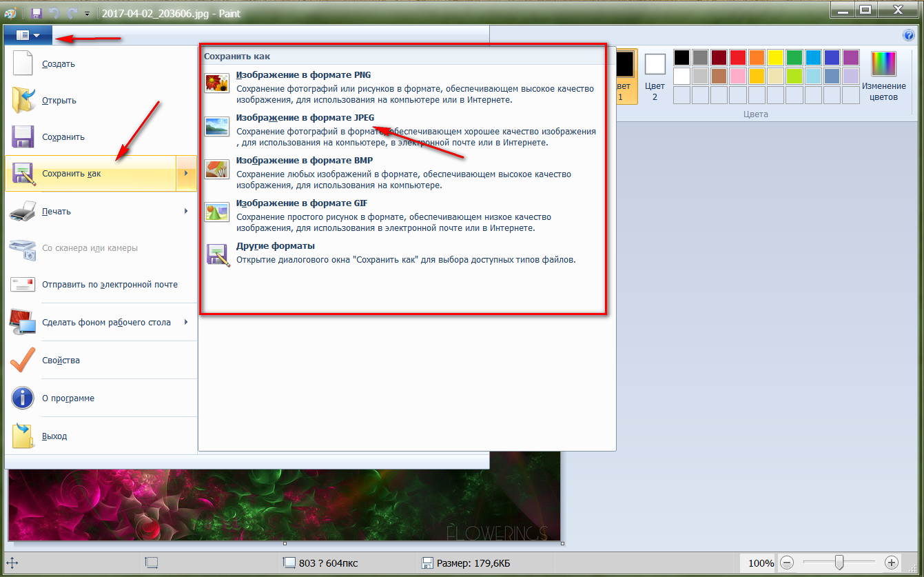Viewport: 924px width, 577px height.
Task: Choose Изображение в формате JPEG
Action: coord(305,118)
